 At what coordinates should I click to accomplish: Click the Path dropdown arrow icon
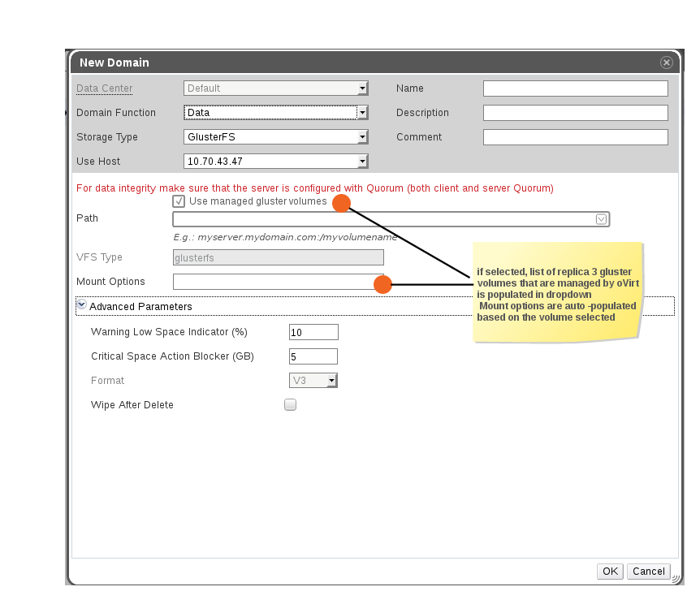click(601, 219)
